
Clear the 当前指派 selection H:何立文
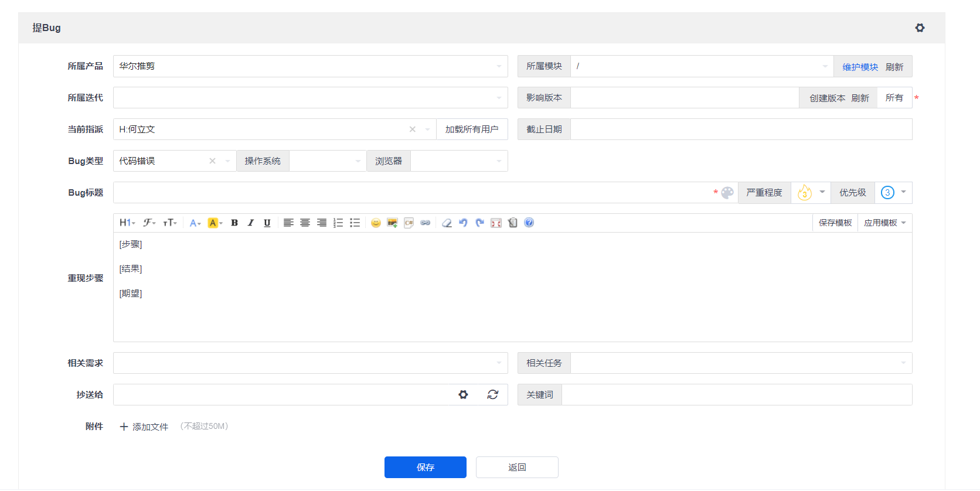tap(413, 129)
